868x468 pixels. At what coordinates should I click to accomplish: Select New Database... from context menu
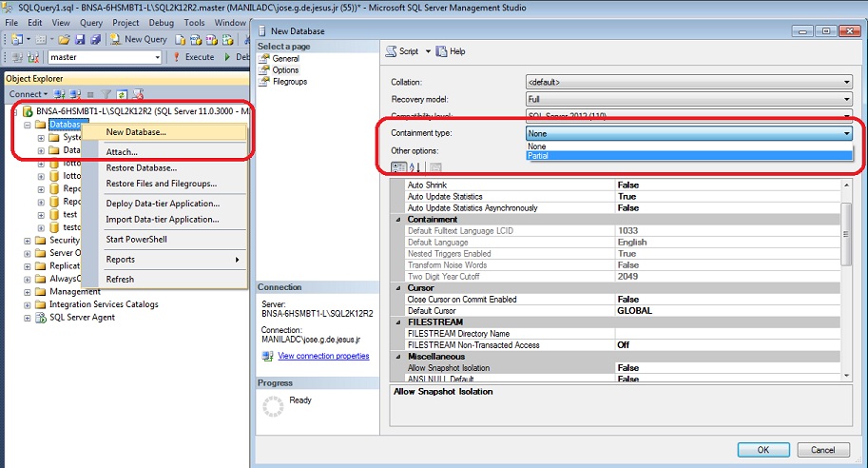coord(164,132)
